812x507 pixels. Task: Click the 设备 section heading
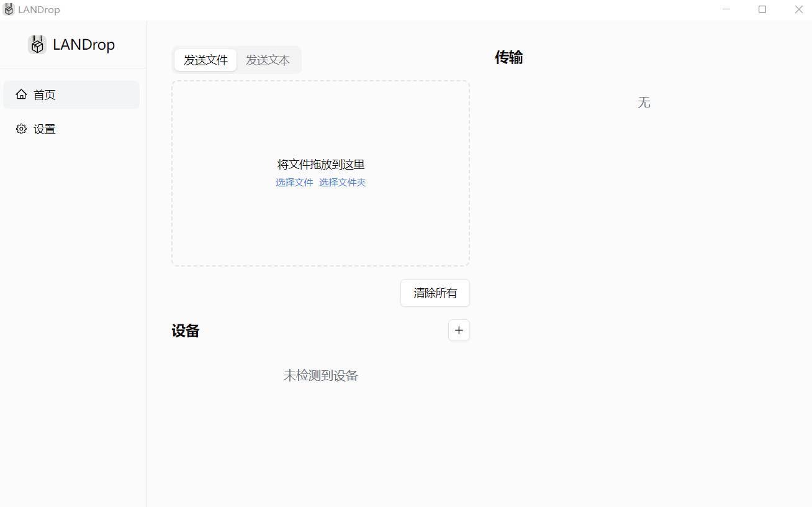click(x=186, y=331)
